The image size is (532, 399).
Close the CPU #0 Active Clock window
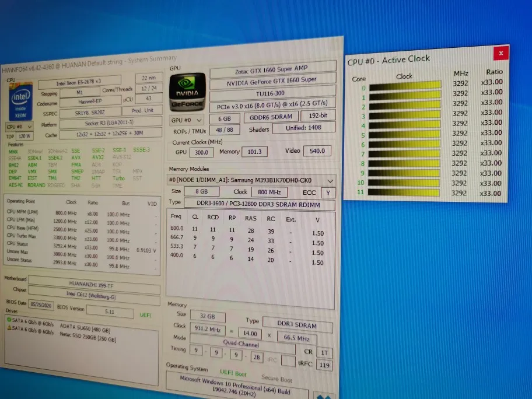pyautogui.click(x=501, y=53)
